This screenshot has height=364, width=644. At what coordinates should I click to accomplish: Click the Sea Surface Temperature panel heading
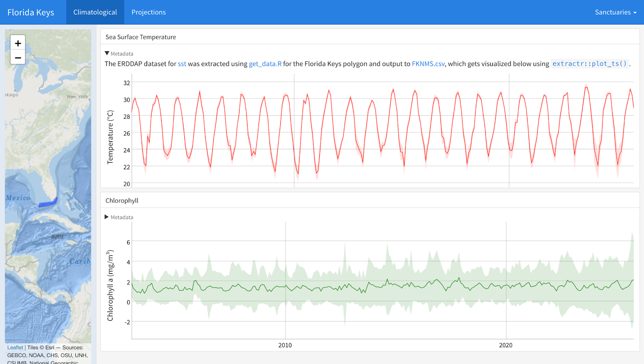[x=141, y=37]
